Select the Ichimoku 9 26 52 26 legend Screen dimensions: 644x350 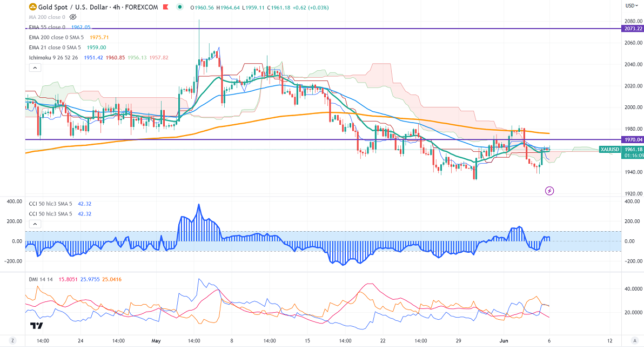pos(53,58)
